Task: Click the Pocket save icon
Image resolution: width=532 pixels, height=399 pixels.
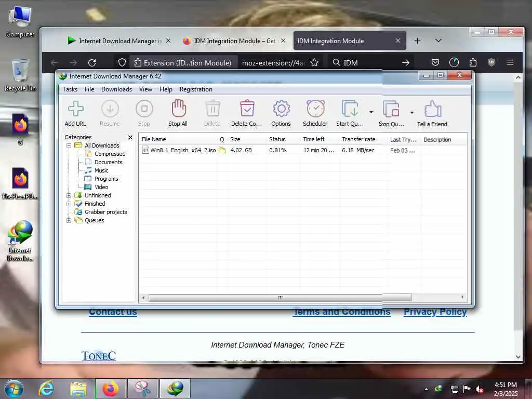Action: pyautogui.click(x=435, y=62)
